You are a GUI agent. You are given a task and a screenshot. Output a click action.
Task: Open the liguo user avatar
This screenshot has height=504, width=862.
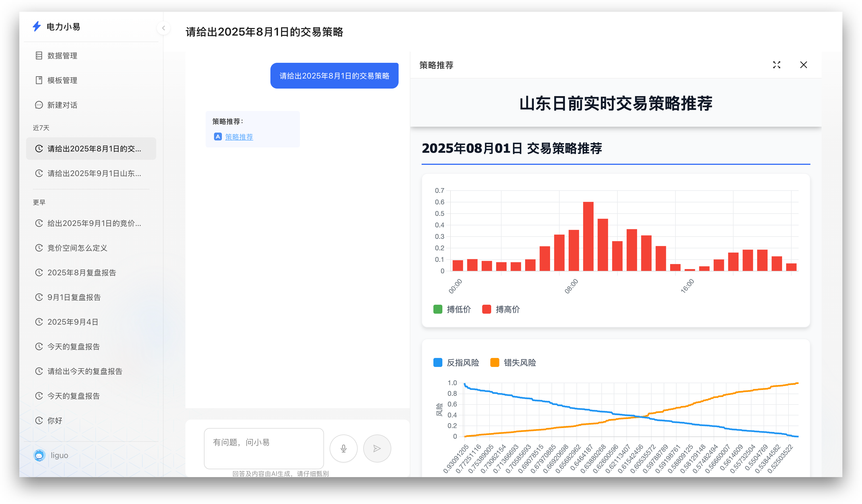tap(40, 455)
